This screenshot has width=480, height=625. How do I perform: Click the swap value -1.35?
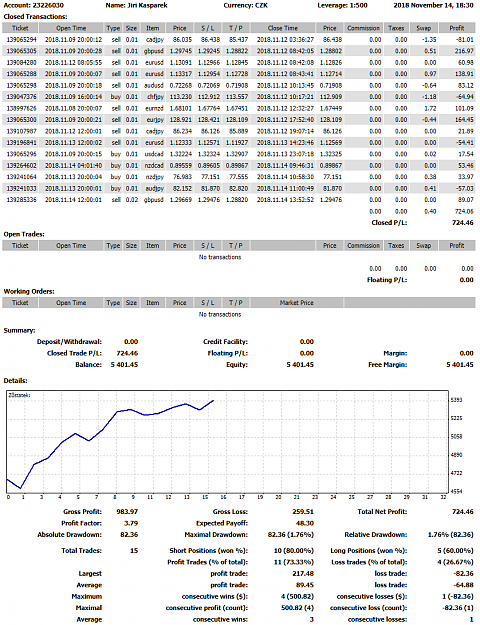(430, 40)
